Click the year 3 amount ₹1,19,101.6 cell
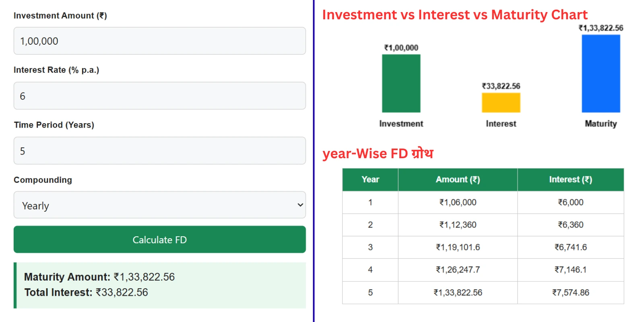 click(458, 248)
